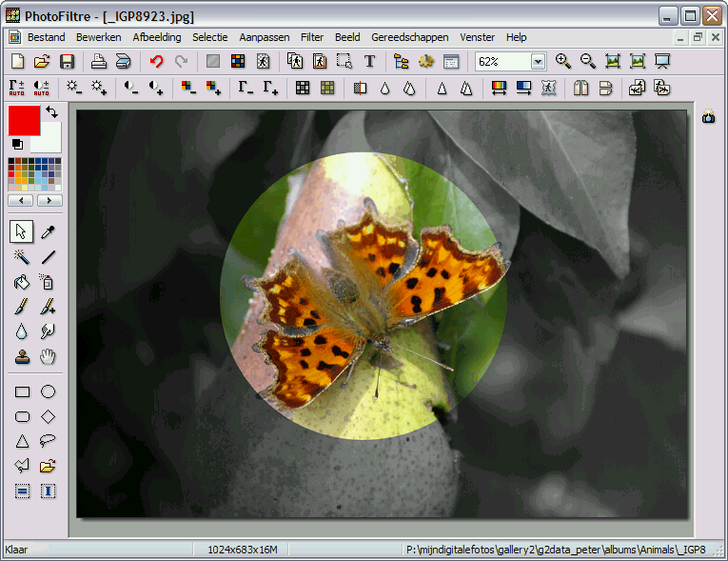Show previous palette with left arrow

coord(20,200)
